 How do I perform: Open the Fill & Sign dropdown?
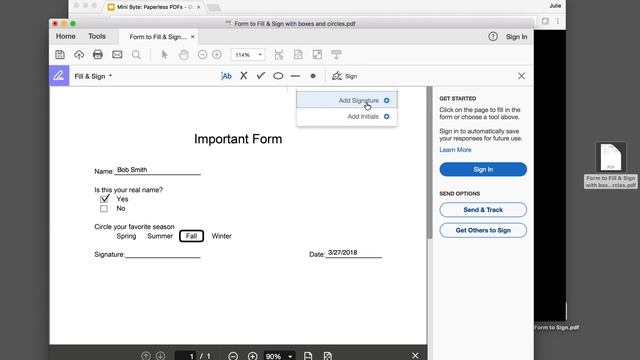(x=93, y=76)
